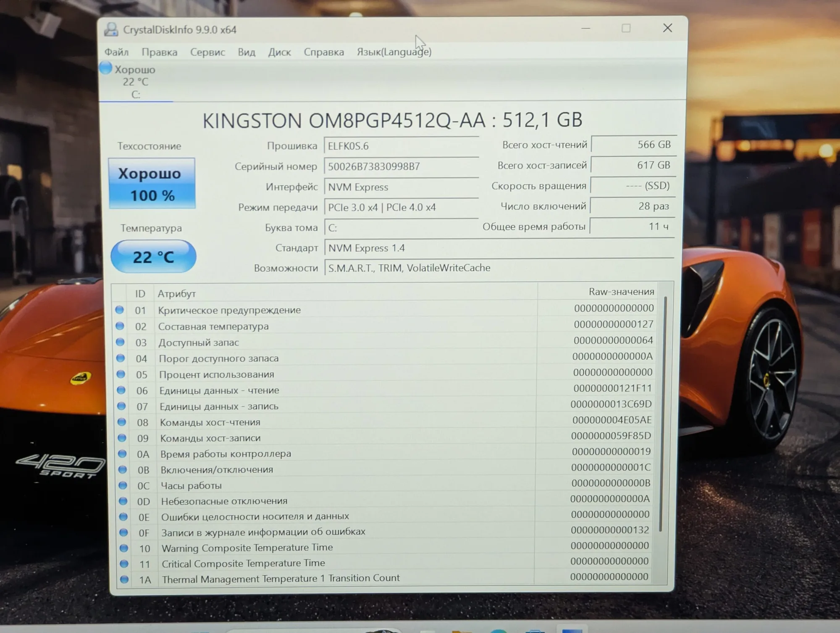Viewport: 840px width, 633px height.
Task: Click status dot for Включения/отключения row
Action: pyautogui.click(x=122, y=469)
